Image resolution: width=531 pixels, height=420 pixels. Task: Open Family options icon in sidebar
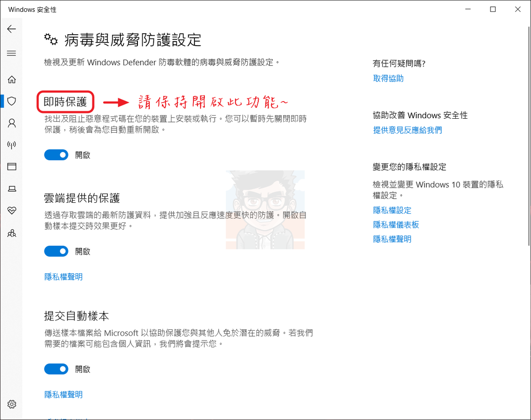pos(11,233)
